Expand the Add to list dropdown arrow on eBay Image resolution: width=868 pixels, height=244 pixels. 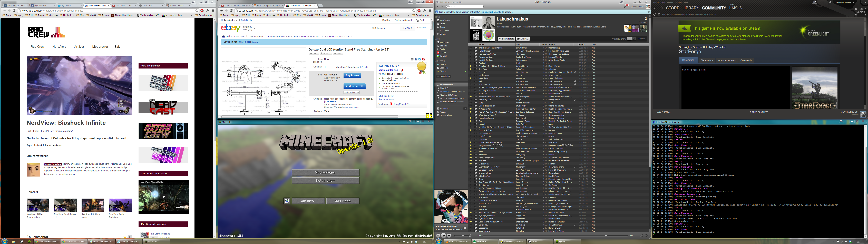[358, 92]
